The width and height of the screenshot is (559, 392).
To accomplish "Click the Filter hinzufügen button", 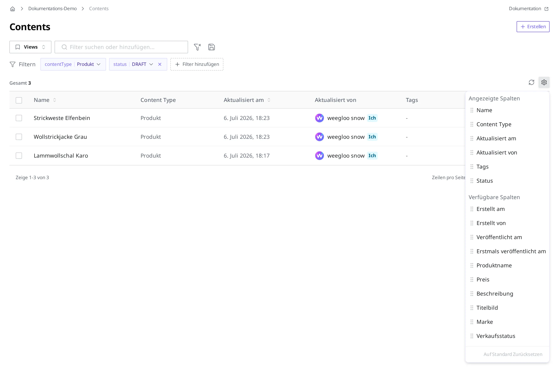I will [x=197, y=64].
